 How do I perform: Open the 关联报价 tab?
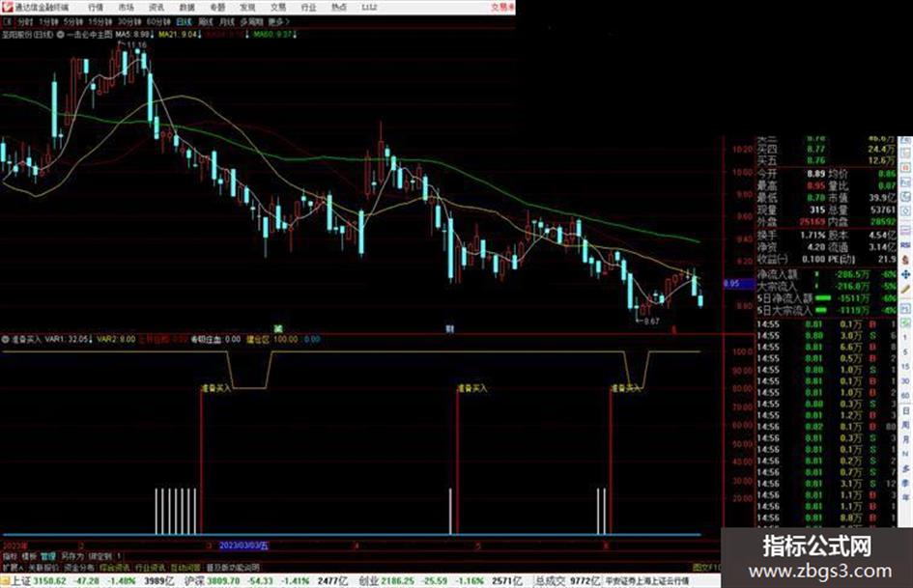point(43,567)
